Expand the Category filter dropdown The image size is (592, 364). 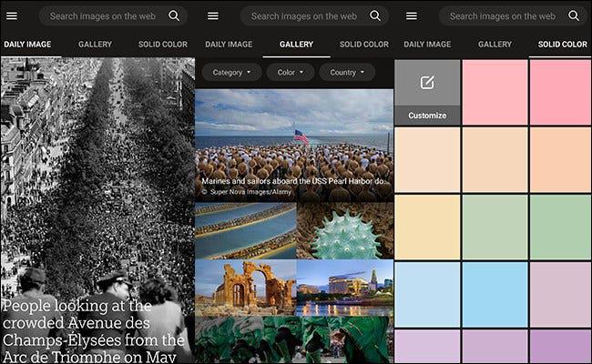tap(231, 72)
